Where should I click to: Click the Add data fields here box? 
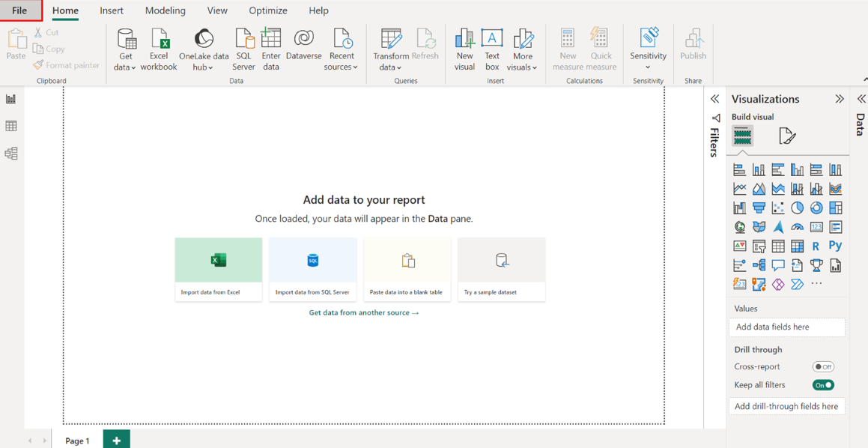click(787, 327)
